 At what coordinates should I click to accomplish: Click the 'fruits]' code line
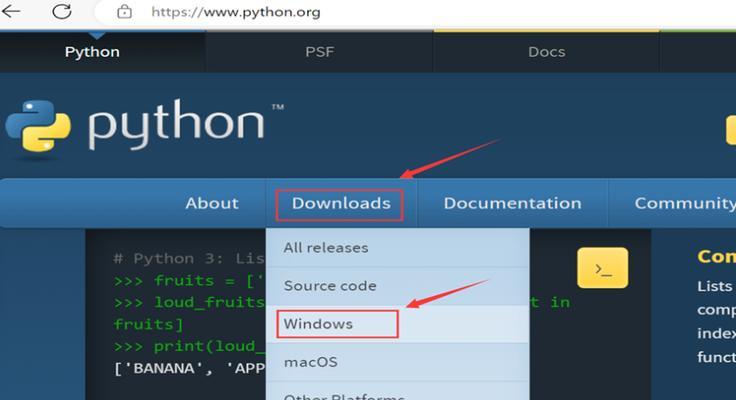coord(148,324)
